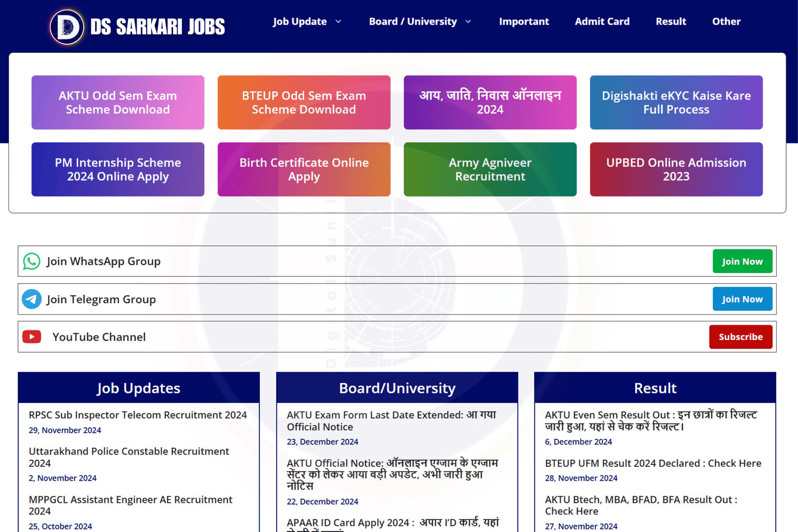Click the date 28, November 2024
The width and height of the screenshot is (798, 532).
581,478
